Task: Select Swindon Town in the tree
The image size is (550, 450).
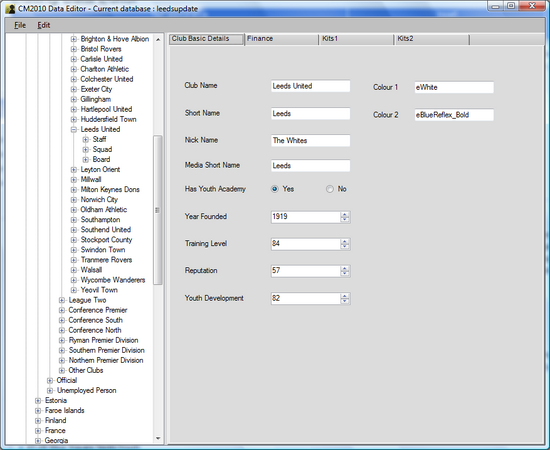Action: click(x=103, y=250)
